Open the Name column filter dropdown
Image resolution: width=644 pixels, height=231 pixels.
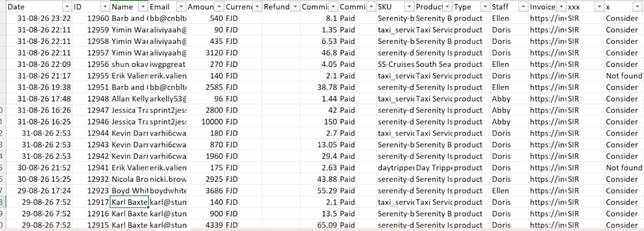pyautogui.click(x=143, y=6)
